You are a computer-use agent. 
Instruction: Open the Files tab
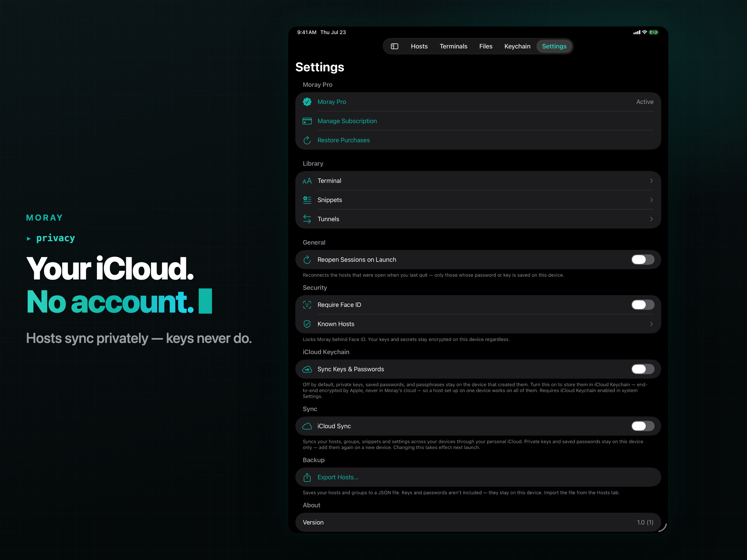coord(486,46)
